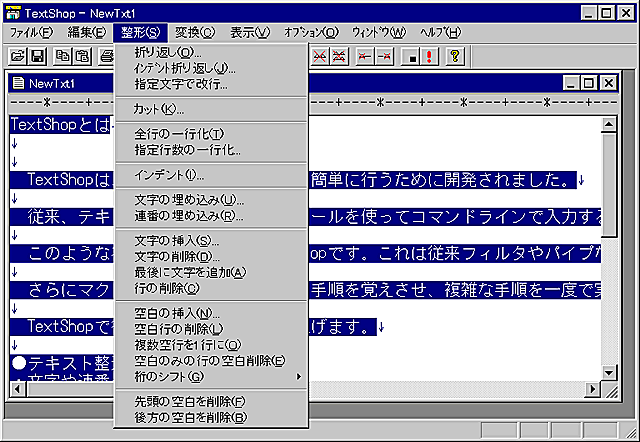Click the first red X delete icon
This screenshot has width=640, height=442.
(x=320, y=56)
